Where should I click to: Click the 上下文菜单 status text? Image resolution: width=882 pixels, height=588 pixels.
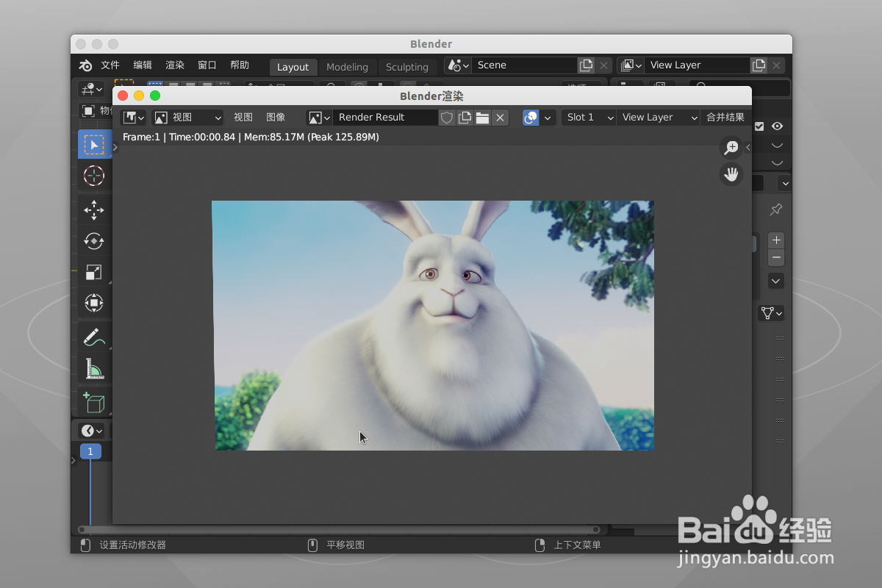(577, 545)
